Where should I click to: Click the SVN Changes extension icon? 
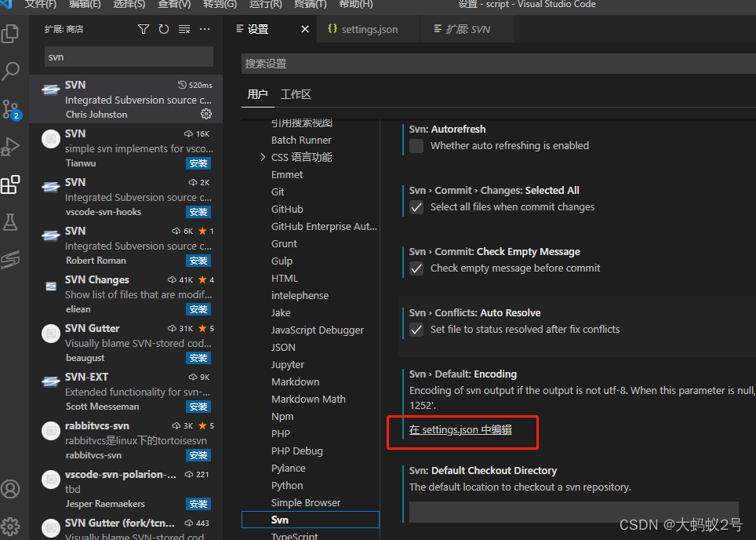click(x=51, y=286)
